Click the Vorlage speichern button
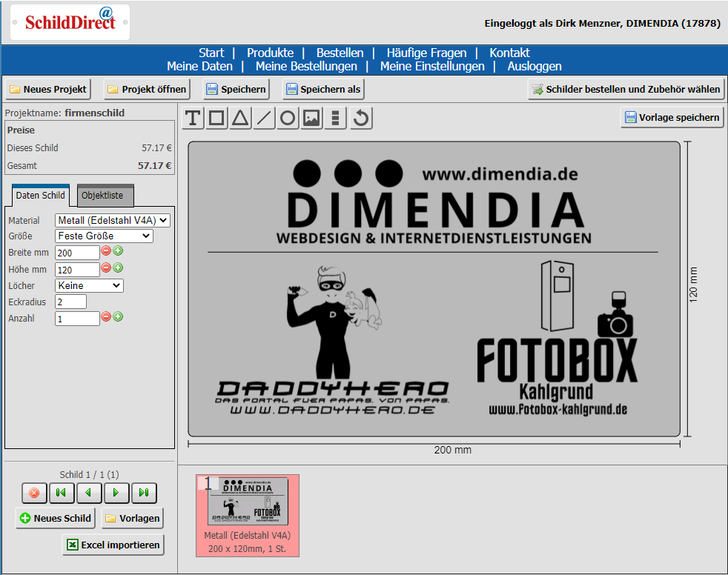728x575 pixels. (672, 117)
